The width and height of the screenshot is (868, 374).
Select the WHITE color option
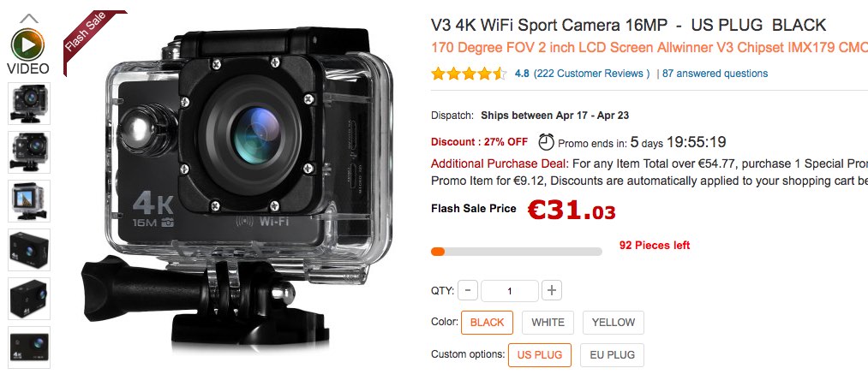coord(548,323)
